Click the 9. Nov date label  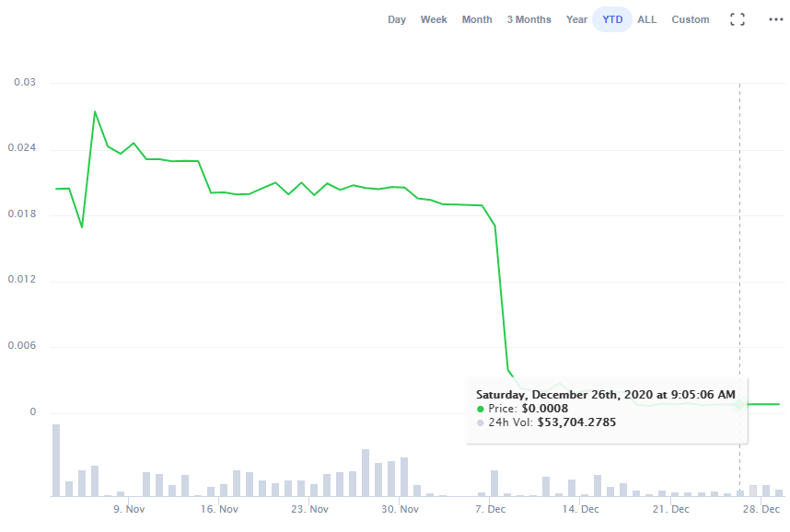(129, 509)
